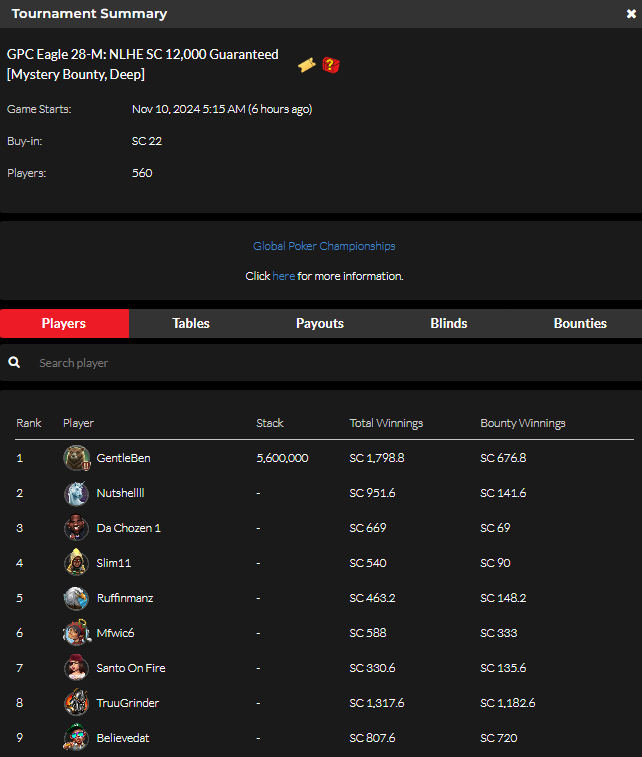642x757 pixels.
Task: Click the buy-in value SC 22
Action: 147,141
